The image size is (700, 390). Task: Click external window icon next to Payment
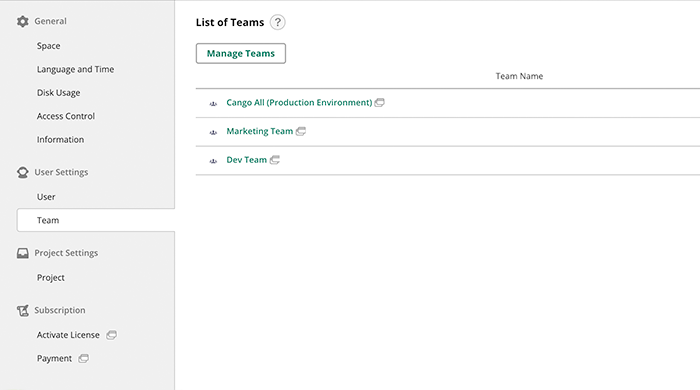[x=83, y=358]
